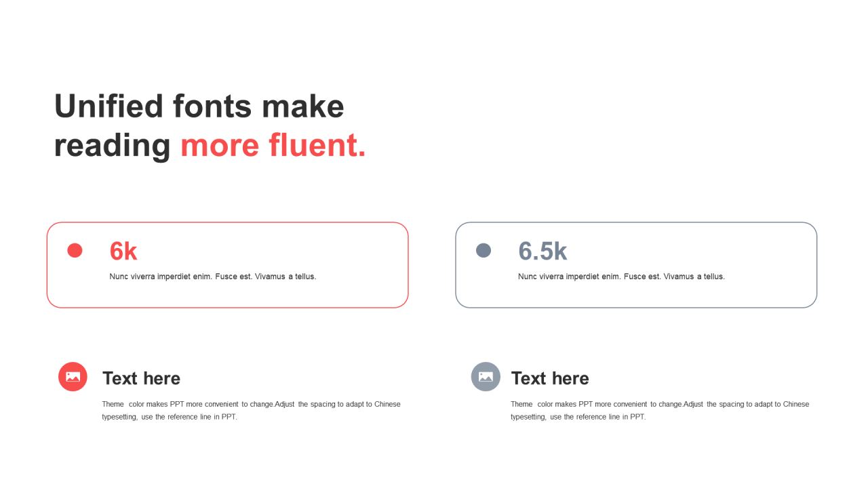868x488 pixels.
Task: Click the red 'more fluent.' heading text
Action: click(x=273, y=145)
